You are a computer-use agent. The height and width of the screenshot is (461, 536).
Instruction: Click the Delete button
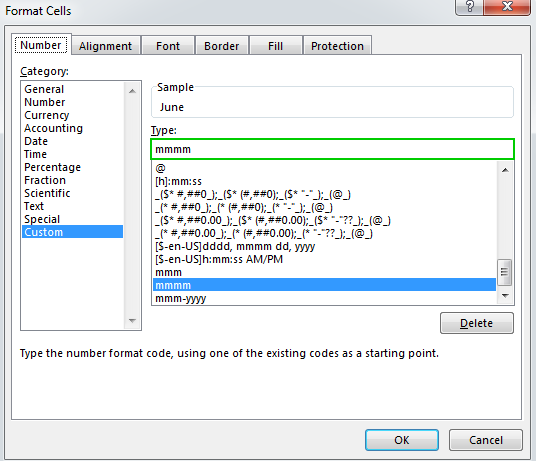(x=477, y=323)
